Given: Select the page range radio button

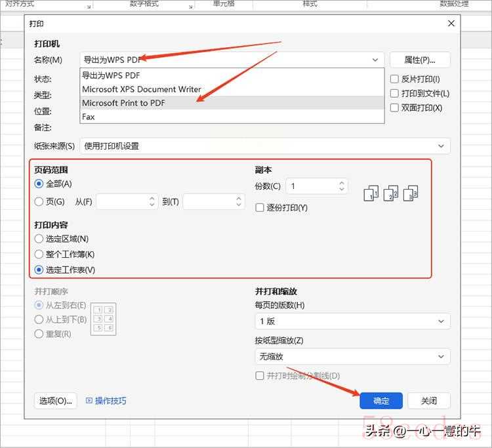Looking at the screenshot, I should [39, 202].
